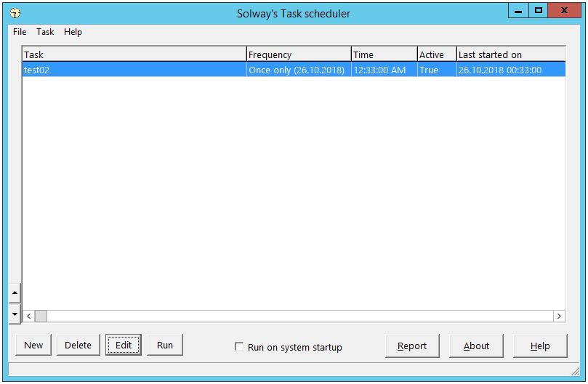Viewport: 588px width, 384px height.
Task: Click the Last started on column header
Action: click(510, 54)
